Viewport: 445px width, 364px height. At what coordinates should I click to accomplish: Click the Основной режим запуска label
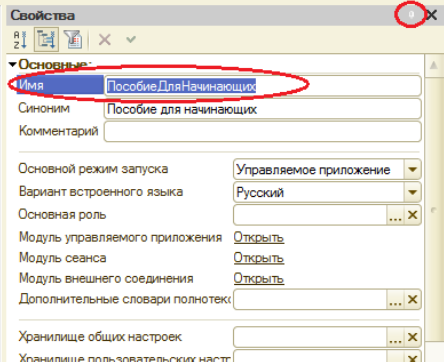tap(93, 169)
